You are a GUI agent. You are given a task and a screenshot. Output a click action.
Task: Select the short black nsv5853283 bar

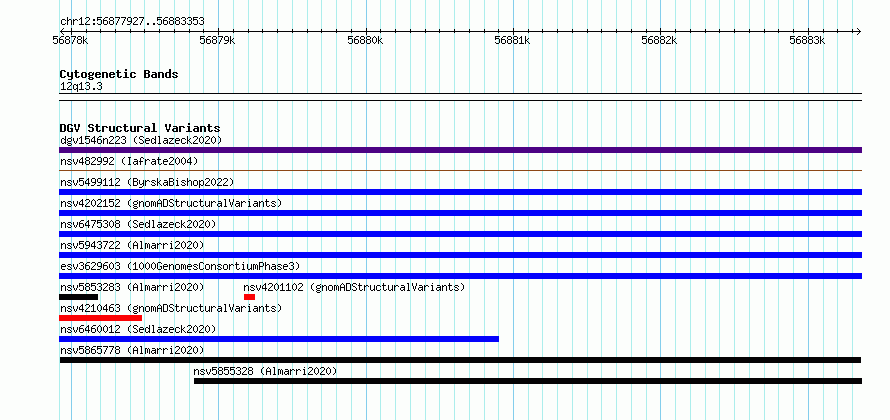coord(78,297)
